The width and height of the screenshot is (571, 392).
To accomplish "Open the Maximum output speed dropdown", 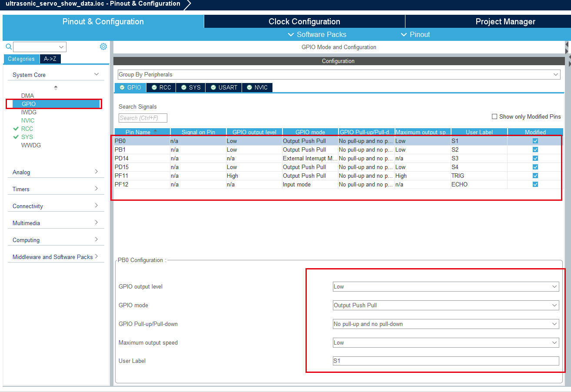I will 446,342.
